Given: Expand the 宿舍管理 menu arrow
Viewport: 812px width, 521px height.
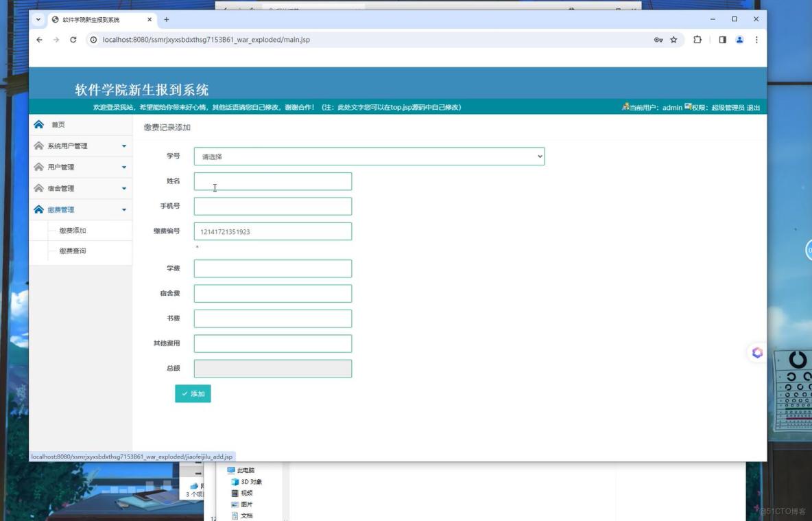Looking at the screenshot, I should pyautogui.click(x=123, y=188).
